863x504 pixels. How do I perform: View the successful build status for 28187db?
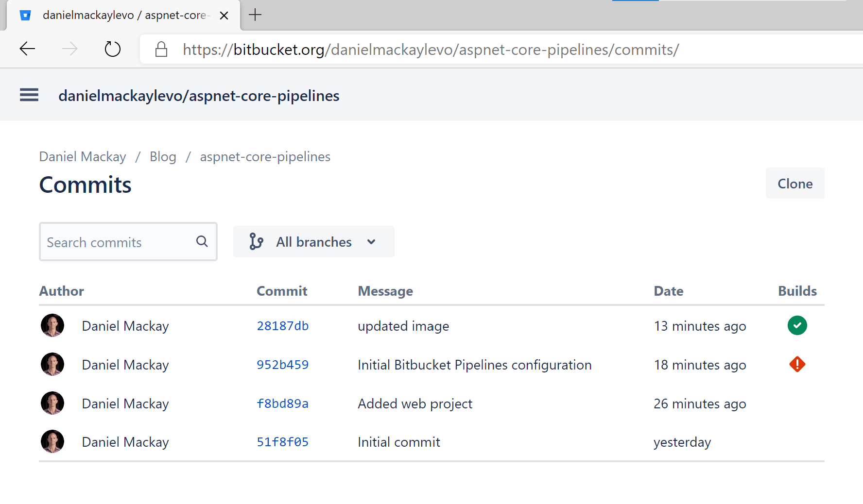797,325
